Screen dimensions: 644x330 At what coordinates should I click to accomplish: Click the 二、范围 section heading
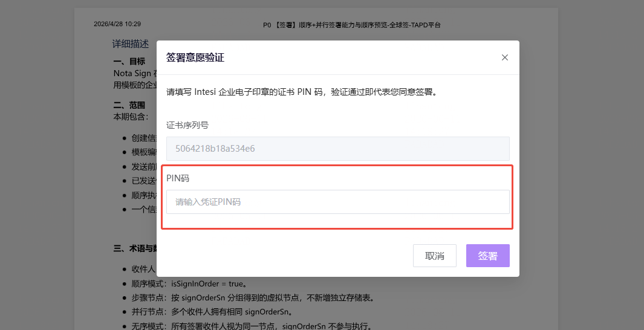[129, 105]
